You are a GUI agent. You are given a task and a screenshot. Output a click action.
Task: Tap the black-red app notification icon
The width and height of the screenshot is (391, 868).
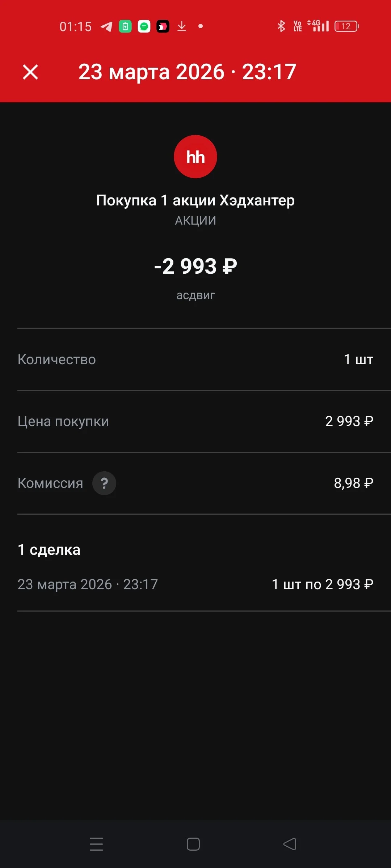coord(163,26)
